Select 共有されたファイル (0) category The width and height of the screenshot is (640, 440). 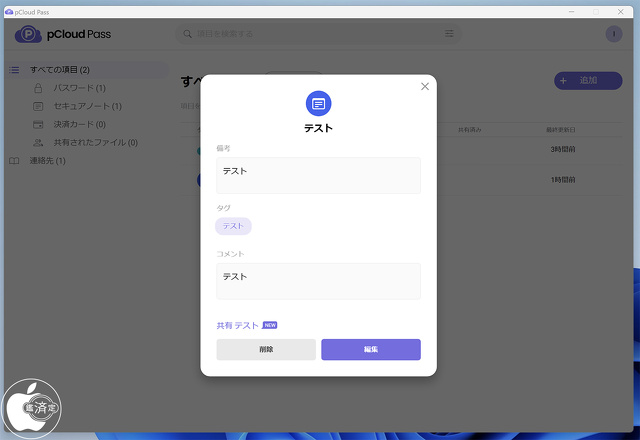click(x=96, y=142)
